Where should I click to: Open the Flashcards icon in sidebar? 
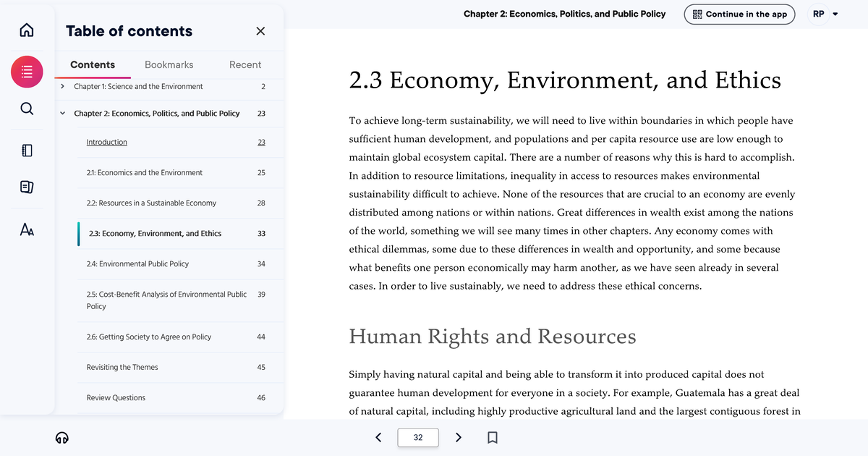point(27,187)
